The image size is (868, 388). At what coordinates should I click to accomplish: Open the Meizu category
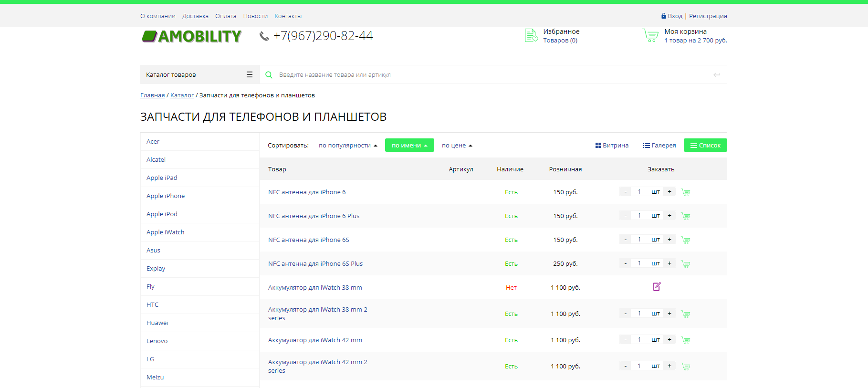click(200, 378)
